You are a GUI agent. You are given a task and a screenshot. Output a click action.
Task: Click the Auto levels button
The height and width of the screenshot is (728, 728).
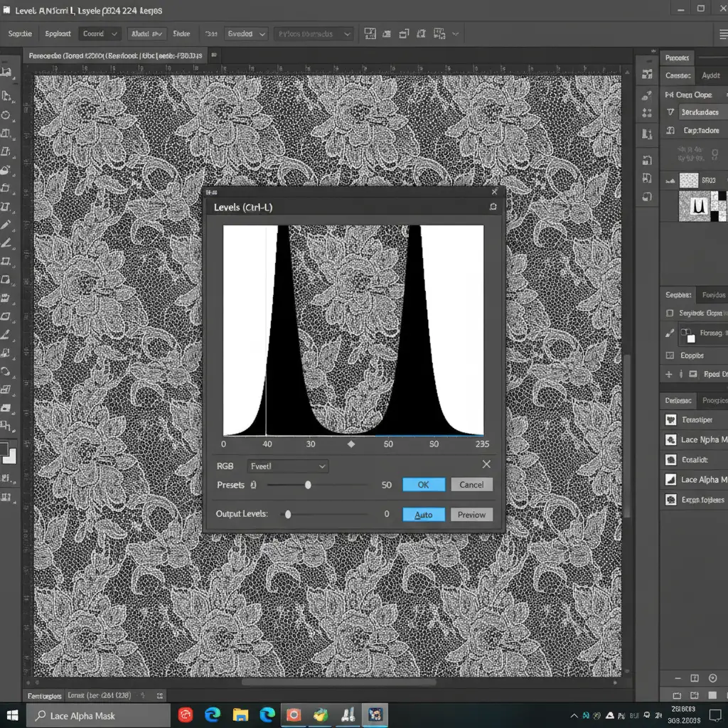click(x=424, y=515)
